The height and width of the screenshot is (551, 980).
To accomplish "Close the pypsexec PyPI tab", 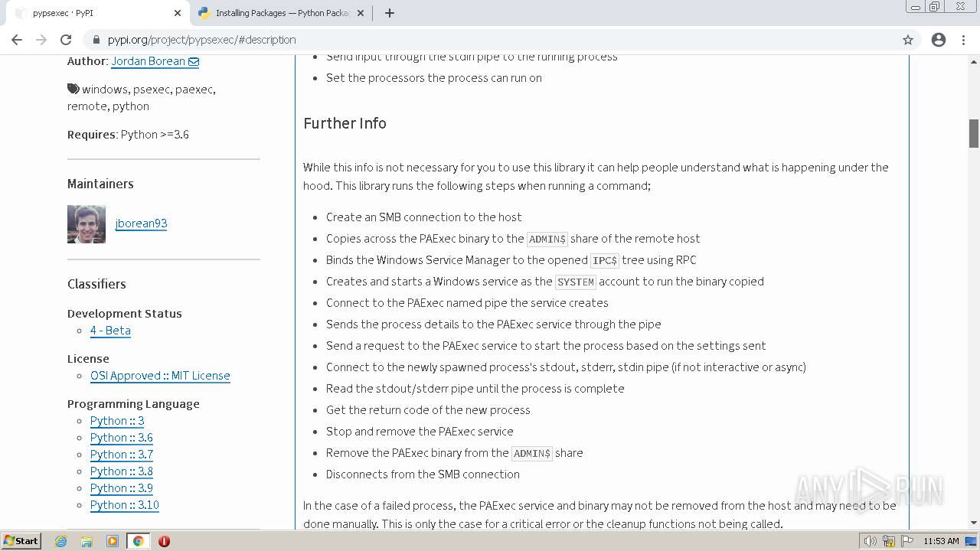I will (178, 13).
